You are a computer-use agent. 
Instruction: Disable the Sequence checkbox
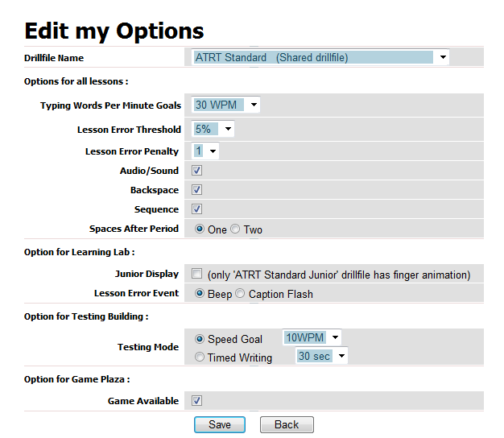tap(197, 209)
